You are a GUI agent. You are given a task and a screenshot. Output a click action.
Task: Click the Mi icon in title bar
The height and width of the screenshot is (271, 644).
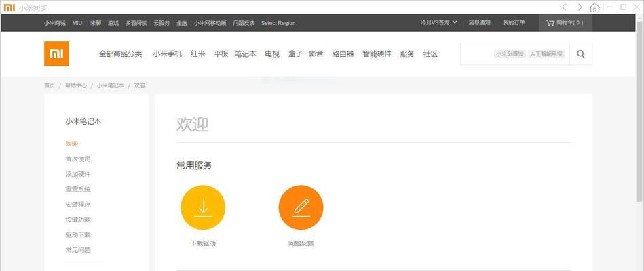tap(9, 7)
